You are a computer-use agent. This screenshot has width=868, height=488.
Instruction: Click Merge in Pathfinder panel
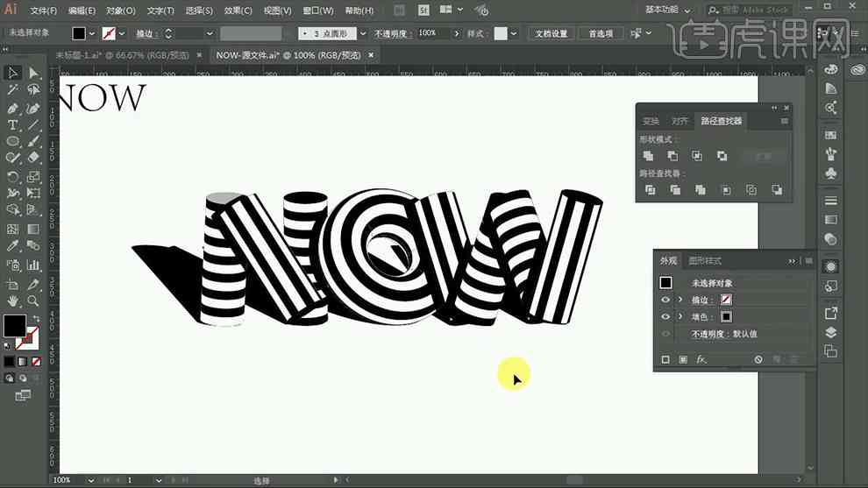(701, 190)
